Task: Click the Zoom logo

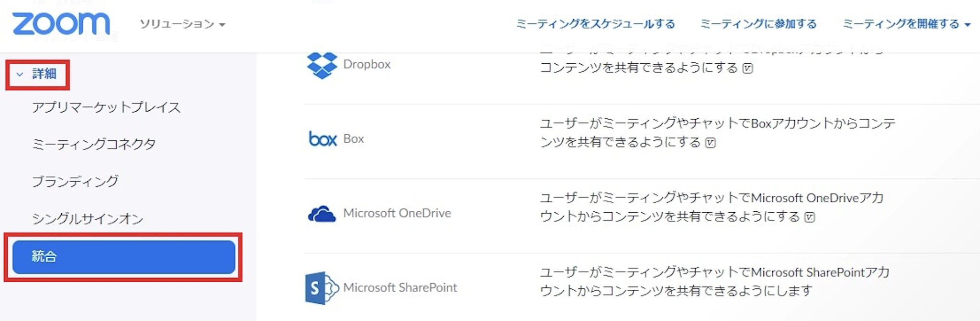Action: (x=61, y=24)
